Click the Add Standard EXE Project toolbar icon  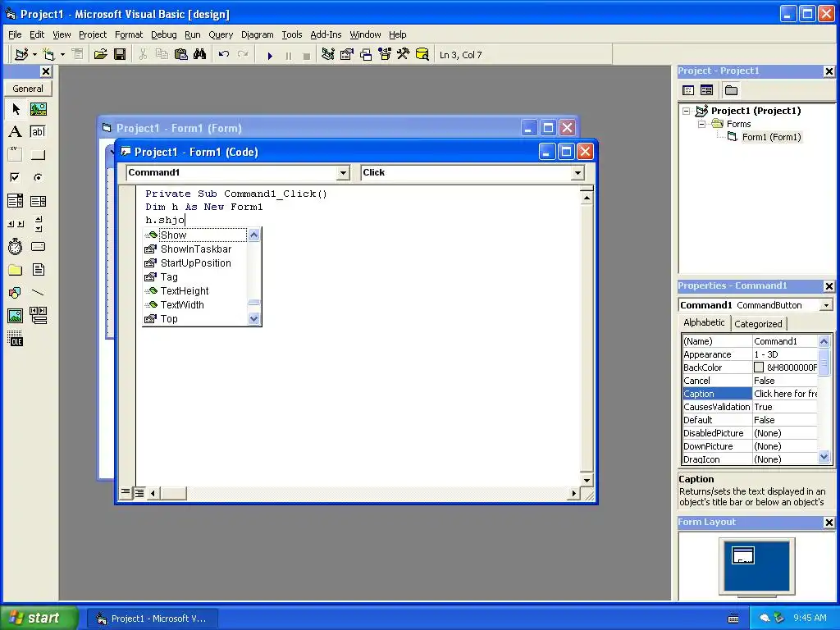pyautogui.click(x=21, y=54)
